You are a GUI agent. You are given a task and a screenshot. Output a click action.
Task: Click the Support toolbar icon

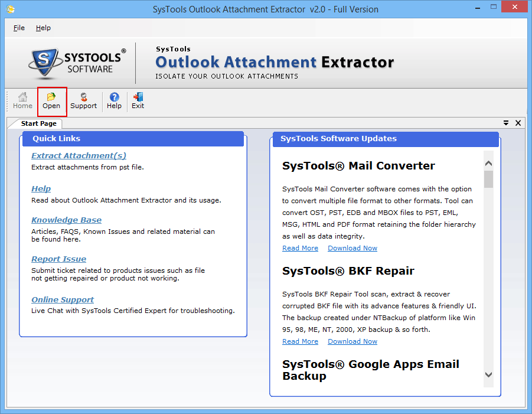coord(83,101)
